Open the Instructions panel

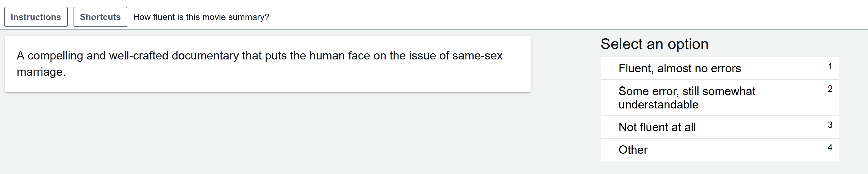(36, 17)
